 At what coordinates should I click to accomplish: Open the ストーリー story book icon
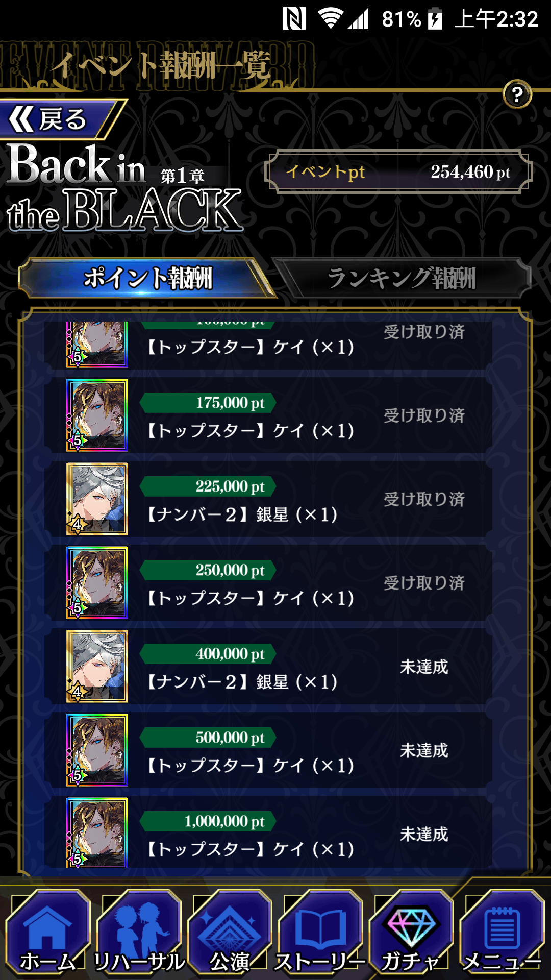320,934
